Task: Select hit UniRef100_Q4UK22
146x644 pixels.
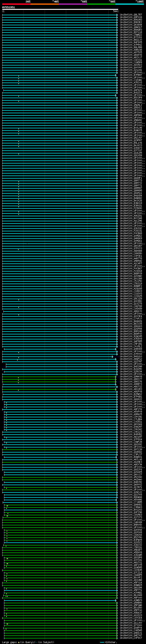Action: [131, 399]
